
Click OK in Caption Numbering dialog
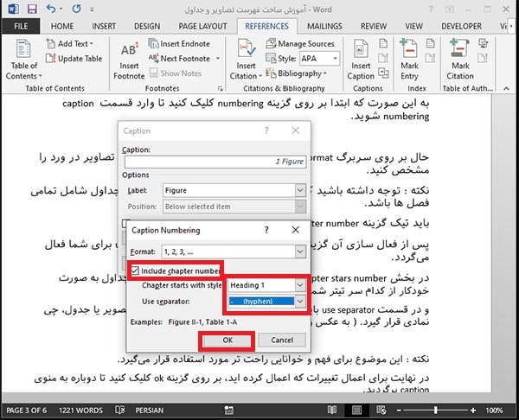(x=227, y=340)
